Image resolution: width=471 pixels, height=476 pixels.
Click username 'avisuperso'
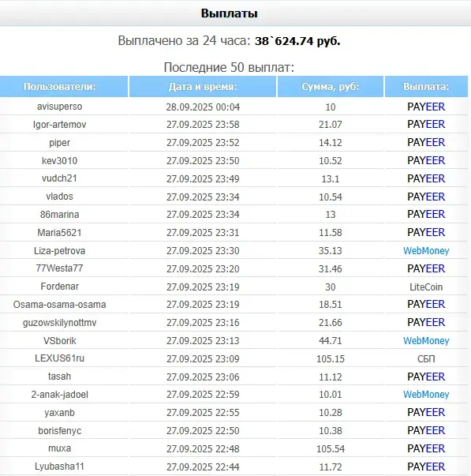59,107
